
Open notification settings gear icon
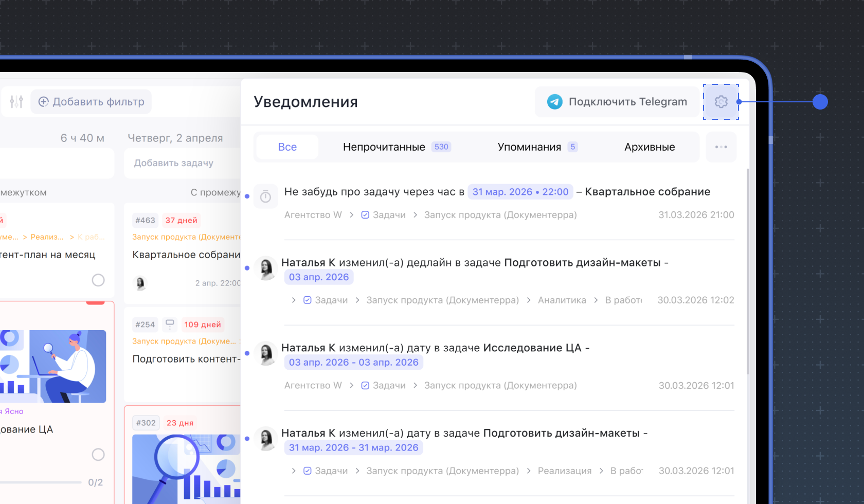tap(721, 102)
